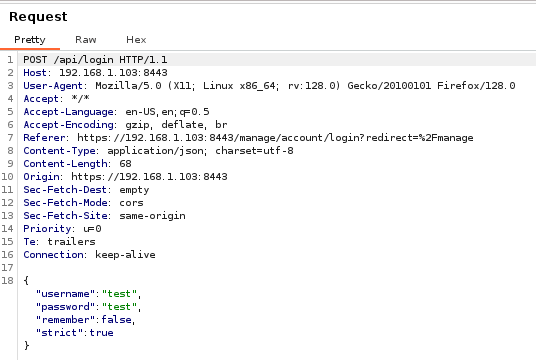
Task: Click the Origin header name
Action: [41, 176]
